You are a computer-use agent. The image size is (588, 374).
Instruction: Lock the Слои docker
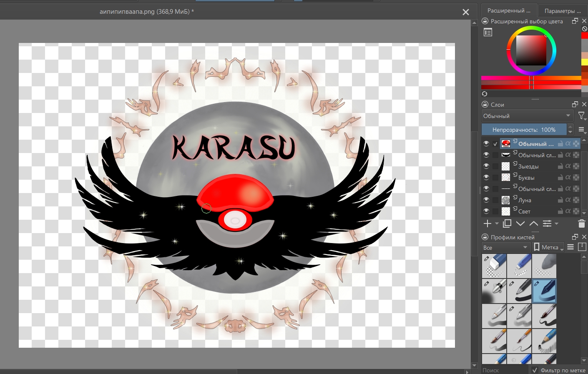pos(485,104)
